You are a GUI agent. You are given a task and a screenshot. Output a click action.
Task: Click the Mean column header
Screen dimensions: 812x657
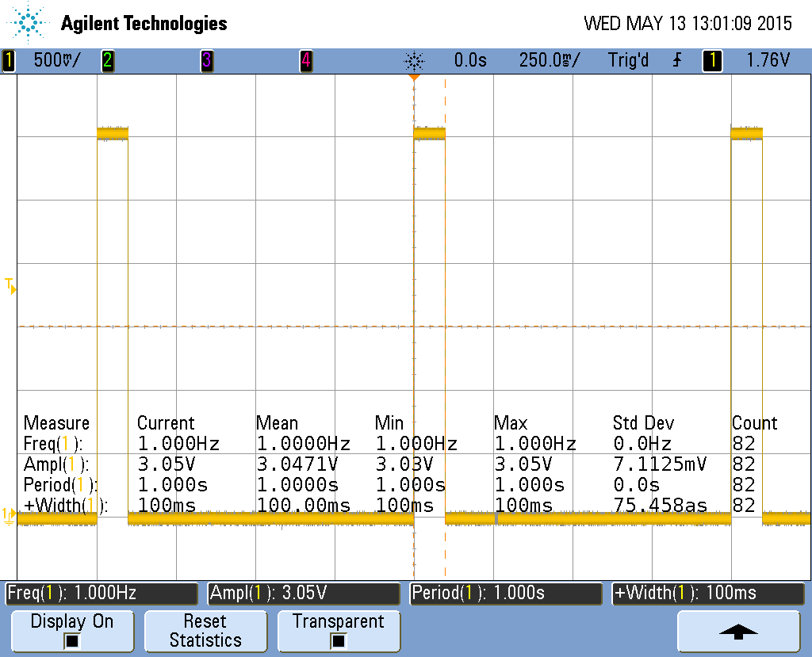277,423
